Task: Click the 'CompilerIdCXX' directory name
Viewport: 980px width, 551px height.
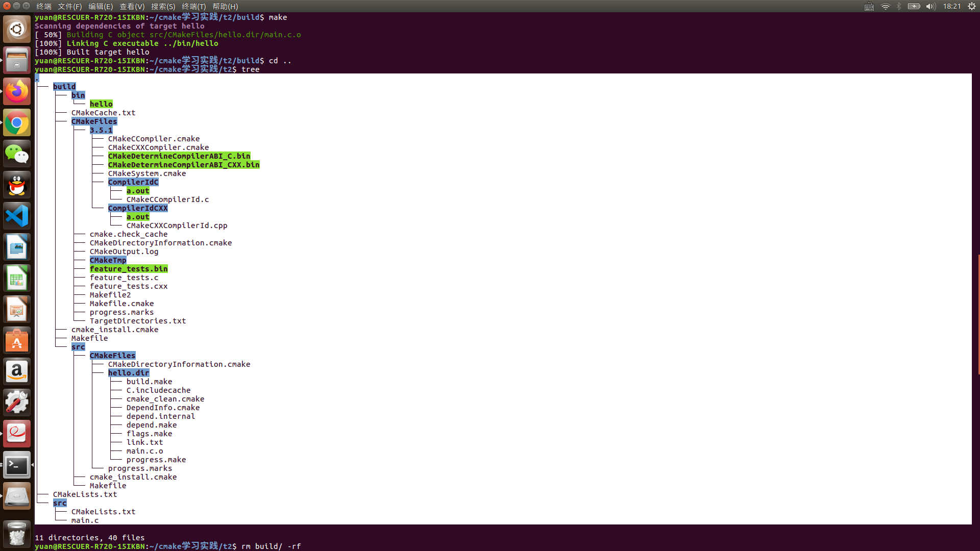Action: pyautogui.click(x=138, y=208)
